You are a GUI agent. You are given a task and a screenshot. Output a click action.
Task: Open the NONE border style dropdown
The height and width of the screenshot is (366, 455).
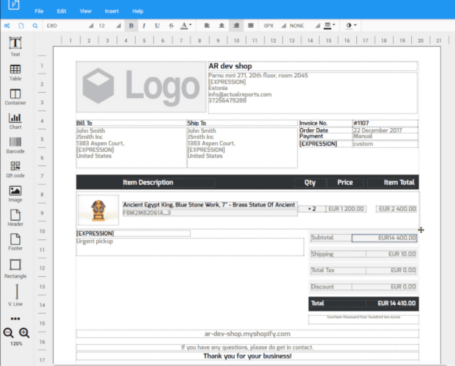[x=304, y=26]
